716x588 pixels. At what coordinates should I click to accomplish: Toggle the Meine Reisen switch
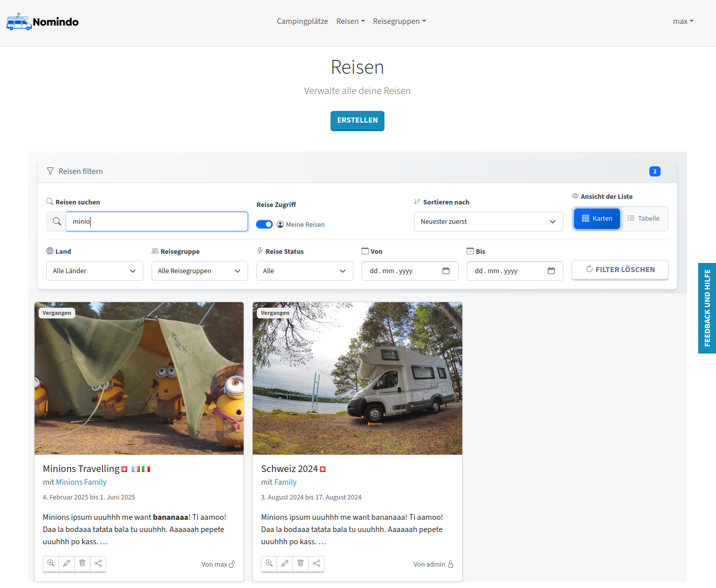coord(264,224)
